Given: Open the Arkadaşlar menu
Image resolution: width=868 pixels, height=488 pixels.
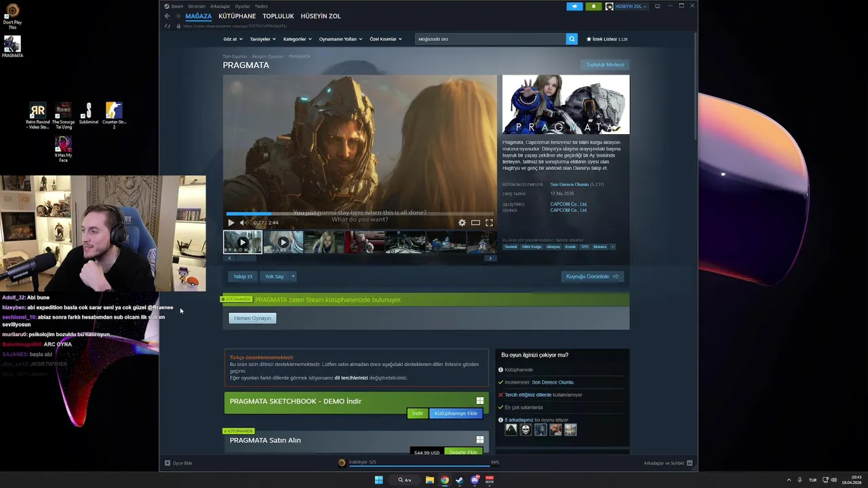Looking at the screenshot, I should point(220,6).
